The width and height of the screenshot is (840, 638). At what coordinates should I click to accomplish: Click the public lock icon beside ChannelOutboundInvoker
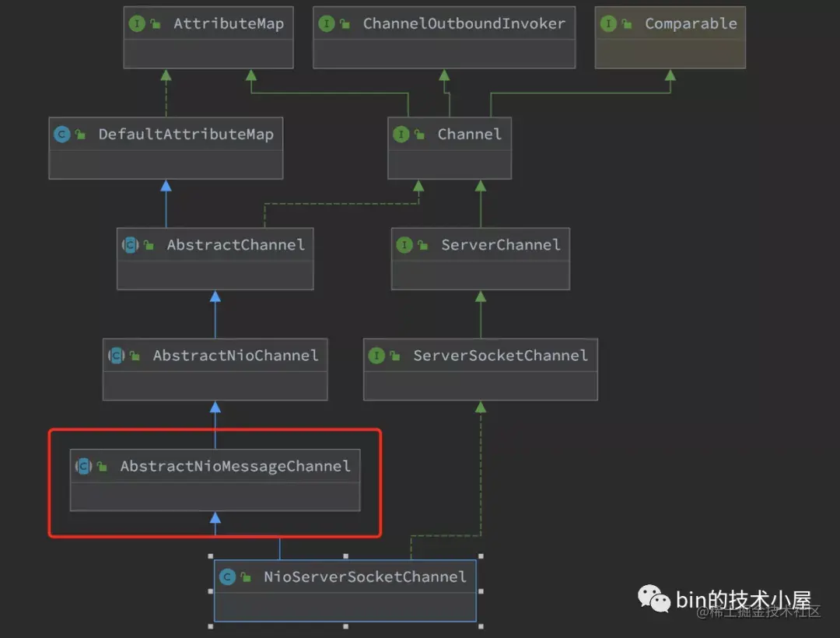coord(345,24)
